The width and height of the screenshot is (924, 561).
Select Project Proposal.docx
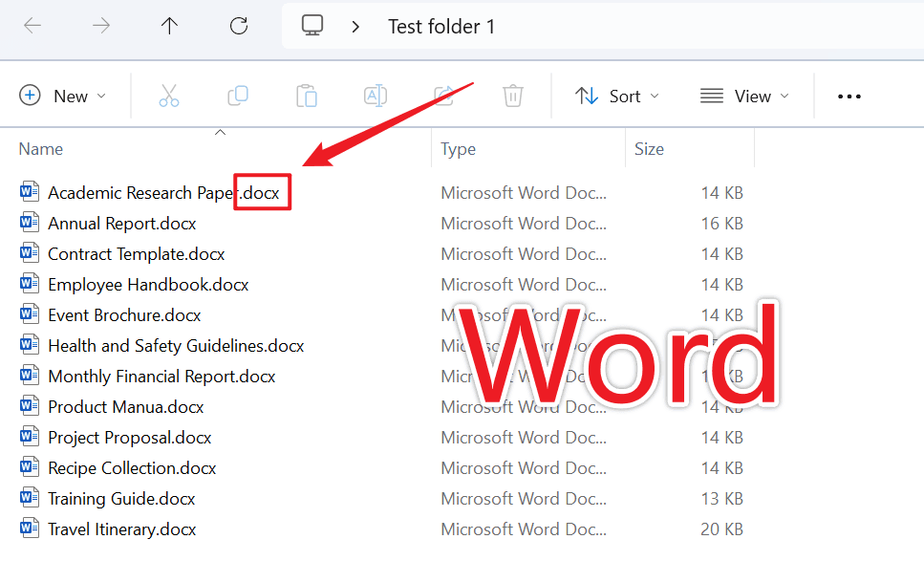click(130, 438)
